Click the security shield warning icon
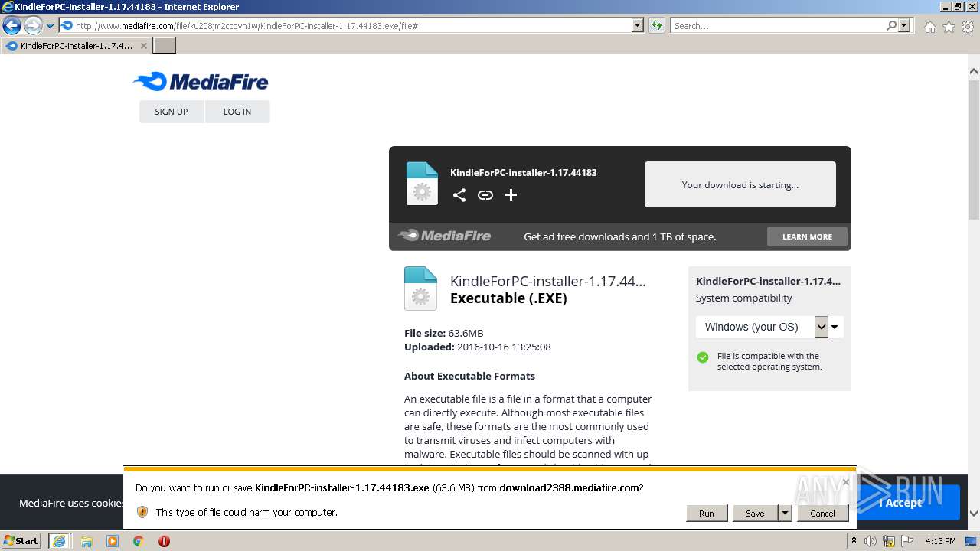 (142, 512)
